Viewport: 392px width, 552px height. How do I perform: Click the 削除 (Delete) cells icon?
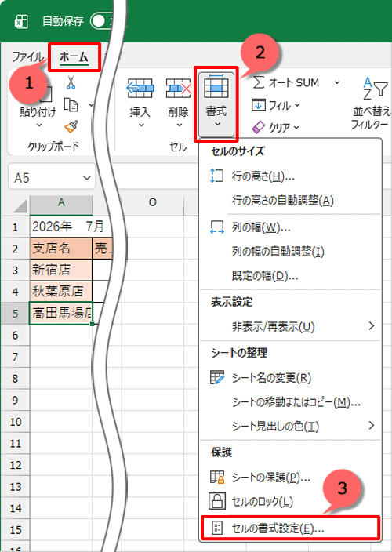[x=179, y=89]
